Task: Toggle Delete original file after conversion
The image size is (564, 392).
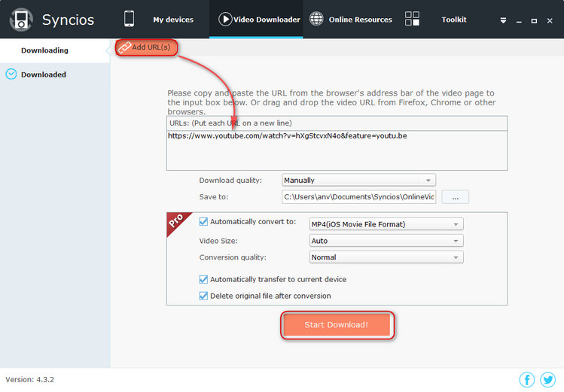Action: click(x=203, y=296)
